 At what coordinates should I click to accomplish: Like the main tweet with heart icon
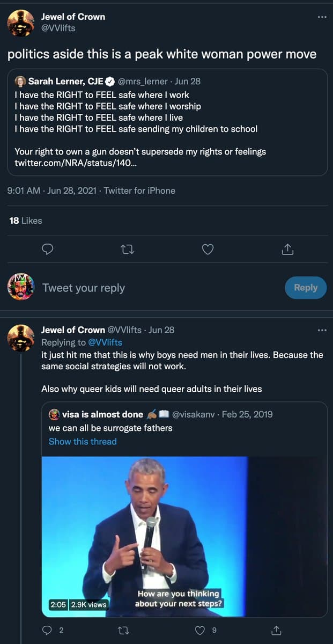coord(208,249)
